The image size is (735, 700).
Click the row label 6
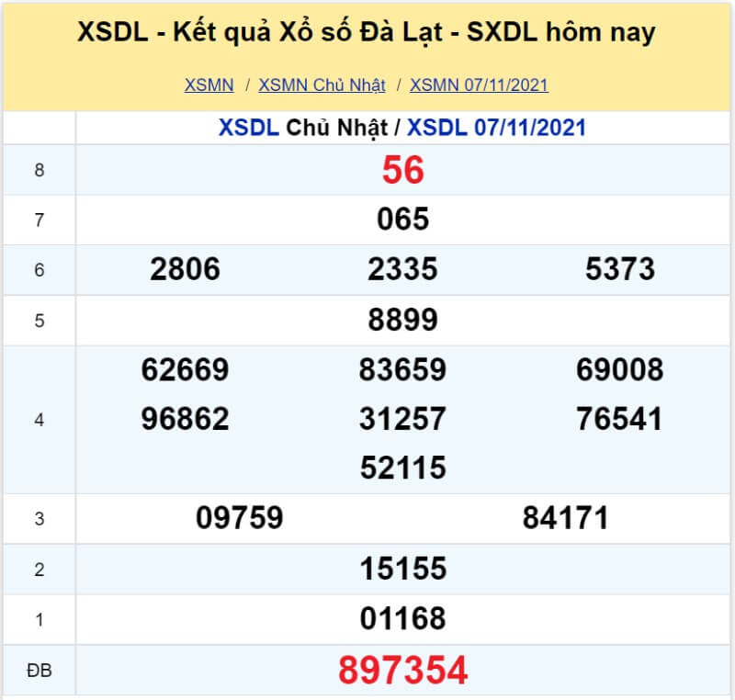coord(40,270)
